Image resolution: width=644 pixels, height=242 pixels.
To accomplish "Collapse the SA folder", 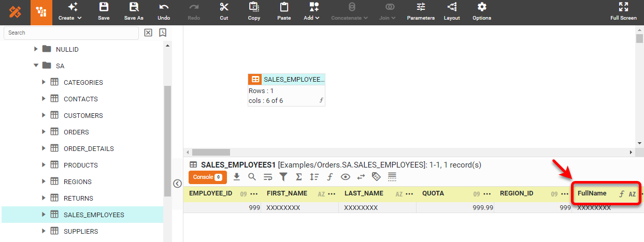I will point(36,66).
